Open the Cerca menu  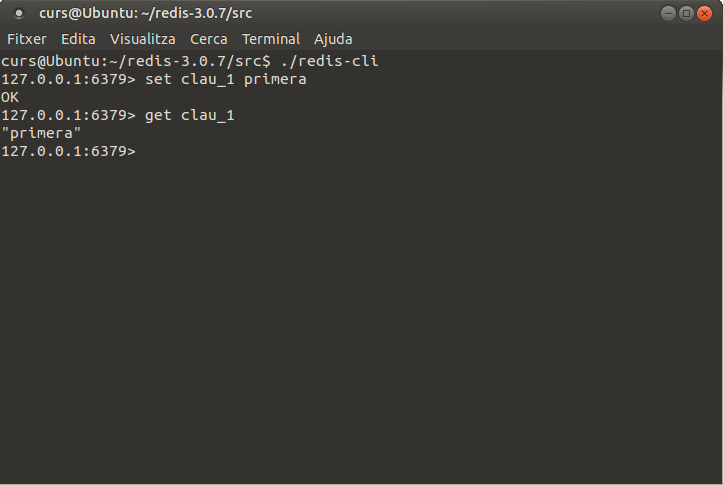(x=209, y=39)
